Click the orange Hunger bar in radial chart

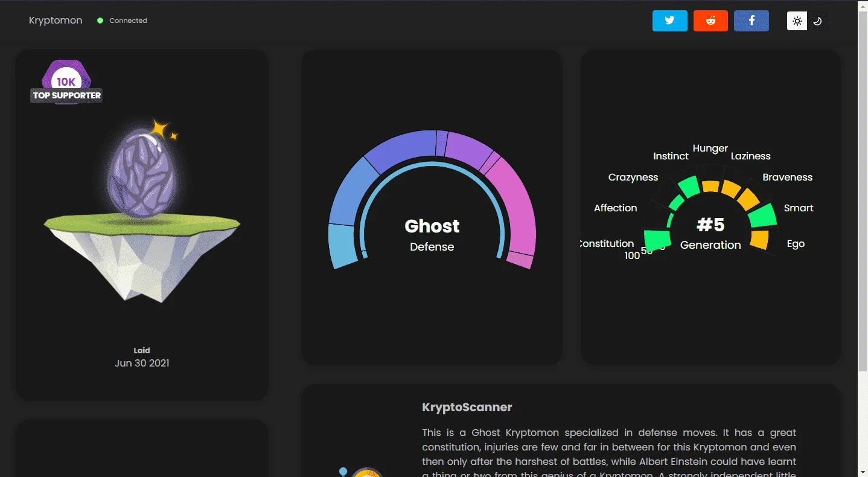[x=710, y=187]
